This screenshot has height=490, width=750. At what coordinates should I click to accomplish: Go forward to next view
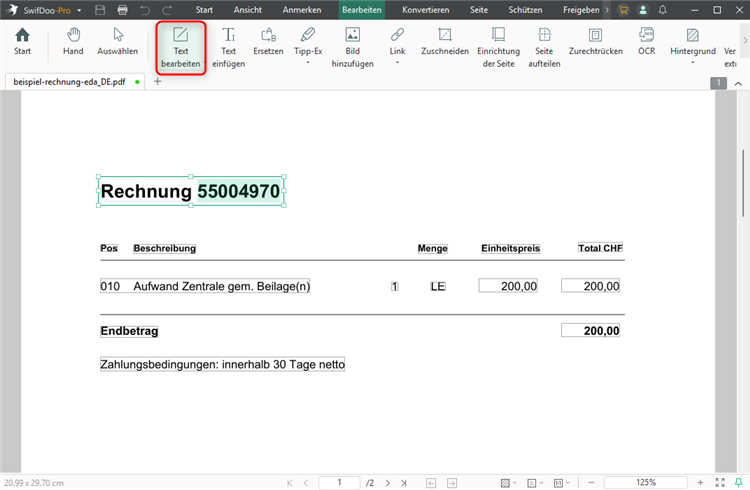(x=452, y=483)
